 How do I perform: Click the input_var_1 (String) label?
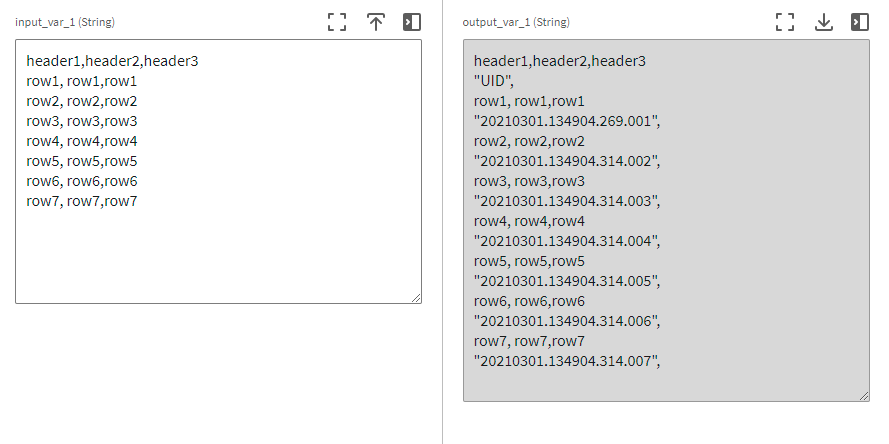point(65,22)
